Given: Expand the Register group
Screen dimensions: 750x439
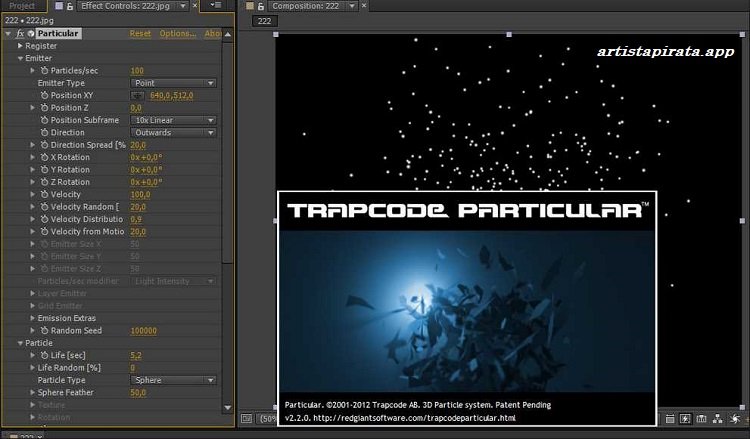Looking at the screenshot, I should (x=20, y=46).
